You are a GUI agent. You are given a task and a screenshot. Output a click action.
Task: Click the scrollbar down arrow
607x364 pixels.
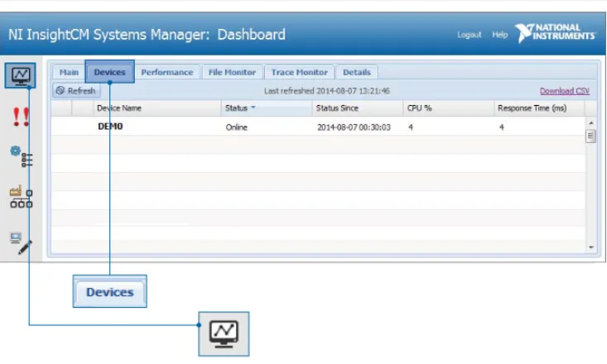pos(590,247)
